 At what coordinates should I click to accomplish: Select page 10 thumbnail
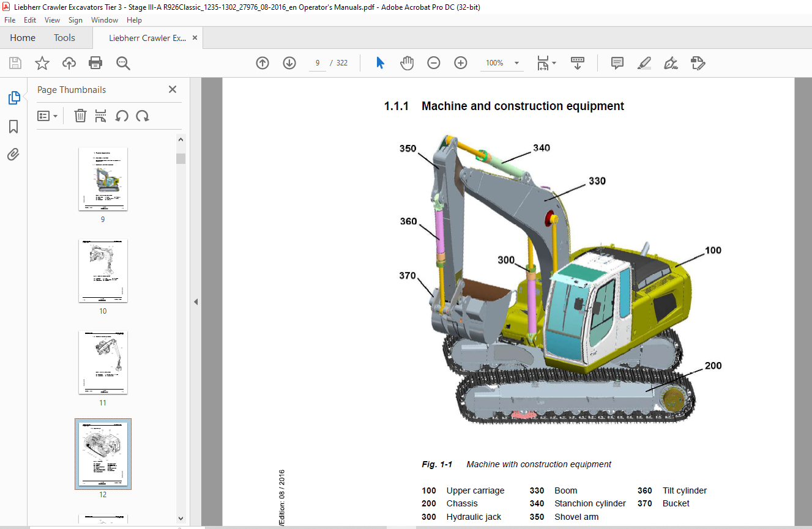tap(103, 271)
